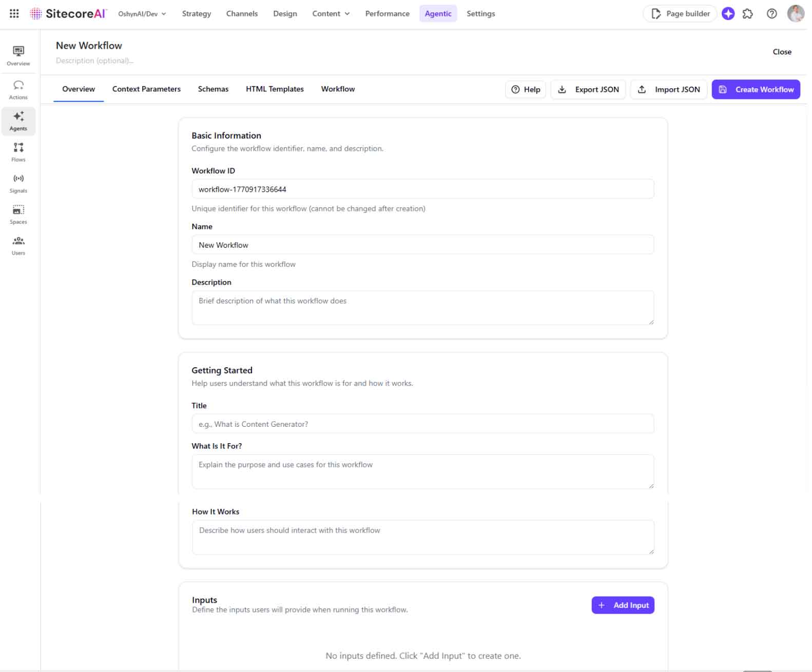Open the user profile avatar
812x672 pixels.
pos(796,14)
